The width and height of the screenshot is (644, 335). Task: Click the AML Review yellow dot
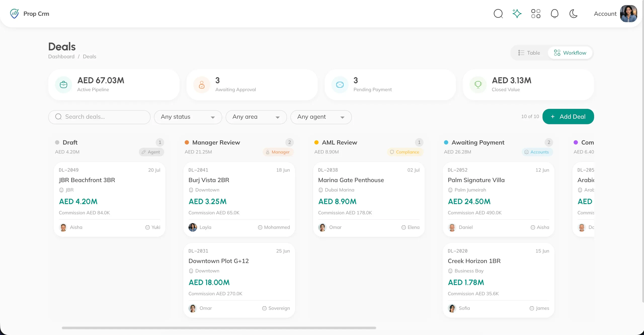pos(316,143)
